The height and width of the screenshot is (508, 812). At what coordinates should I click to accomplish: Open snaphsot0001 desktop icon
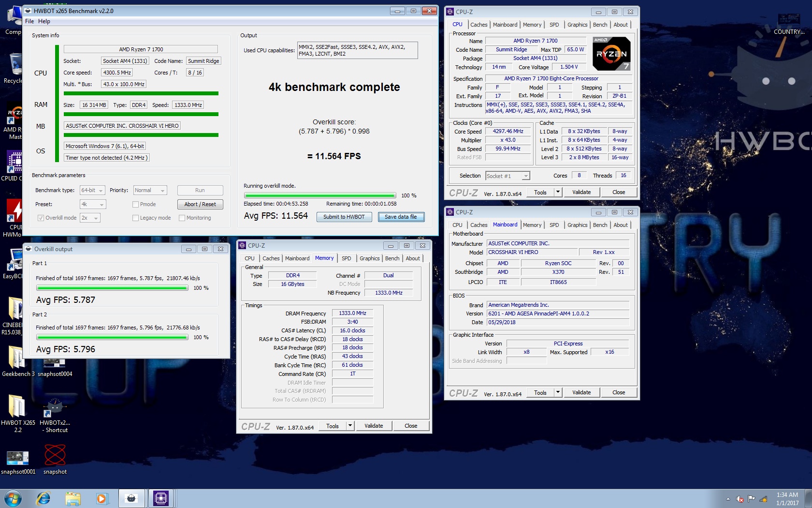click(x=18, y=462)
